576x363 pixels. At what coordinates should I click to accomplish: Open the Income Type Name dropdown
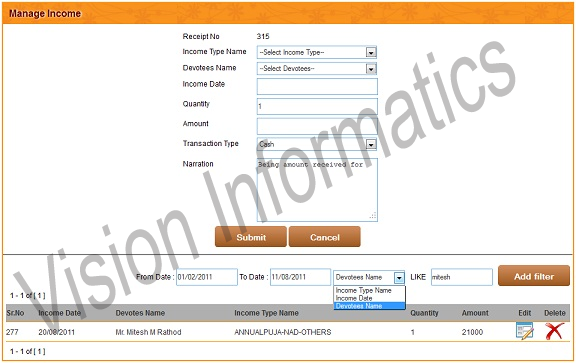coord(317,53)
